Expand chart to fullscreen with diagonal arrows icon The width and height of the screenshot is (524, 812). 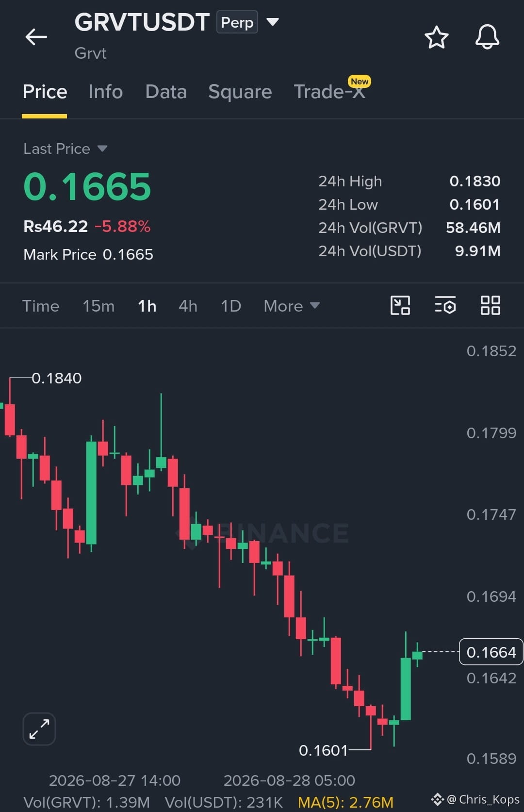point(39,729)
